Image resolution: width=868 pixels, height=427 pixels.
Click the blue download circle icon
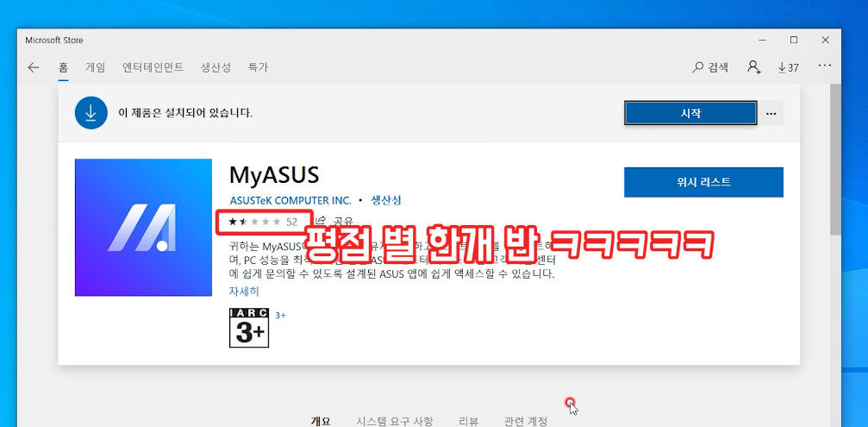pyautogui.click(x=91, y=113)
